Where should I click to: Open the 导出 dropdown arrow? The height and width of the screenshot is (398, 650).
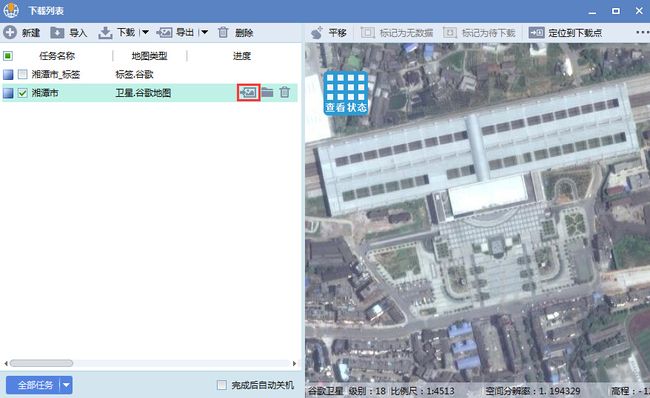coord(204,32)
